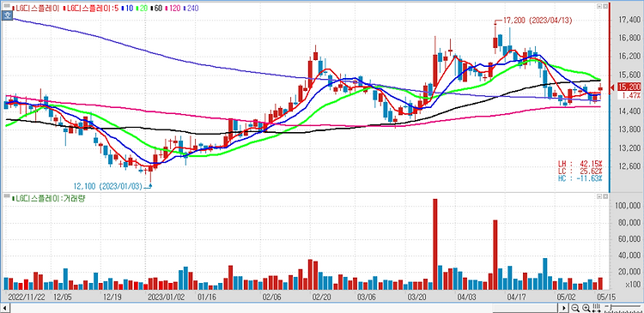
Task: Click the 17,200 (2023/04/13) high label
Action: click(537, 20)
